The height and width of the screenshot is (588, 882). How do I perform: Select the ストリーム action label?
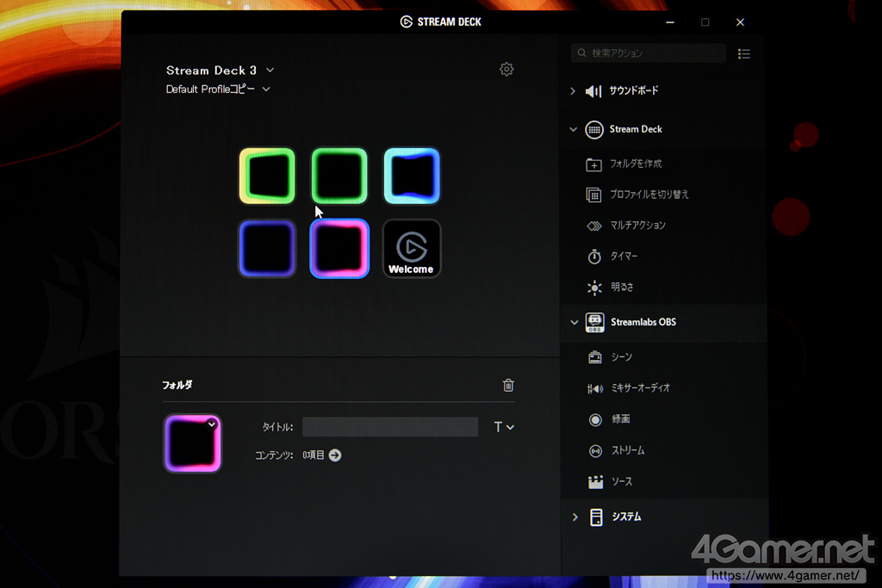coord(628,450)
